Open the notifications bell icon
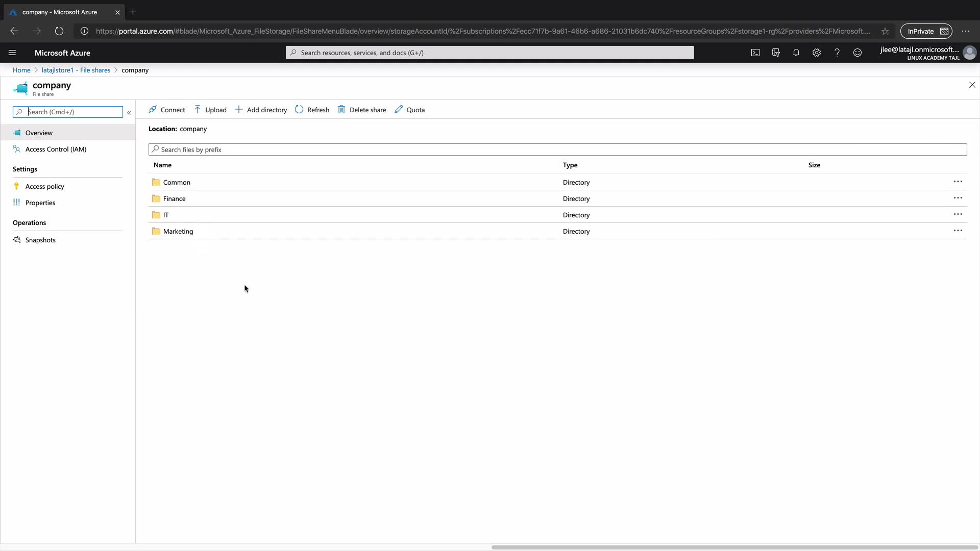This screenshot has width=980, height=551. tap(796, 53)
